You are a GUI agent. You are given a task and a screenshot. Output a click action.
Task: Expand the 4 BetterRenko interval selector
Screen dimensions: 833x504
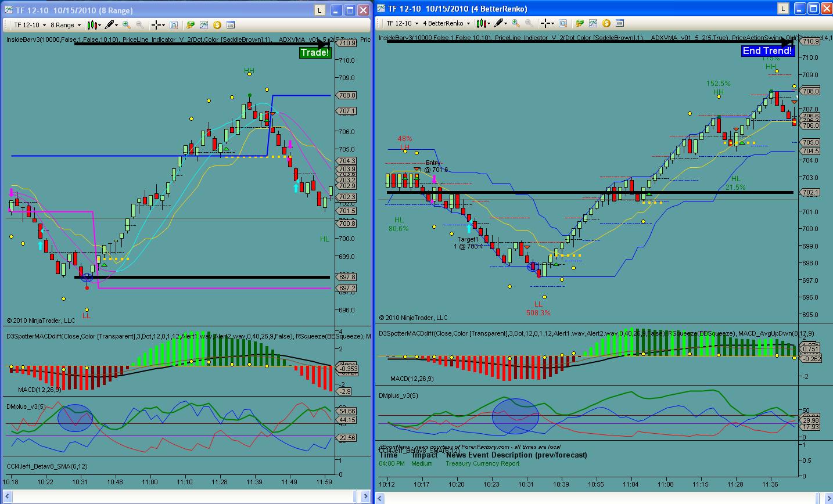[x=446, y=23]
